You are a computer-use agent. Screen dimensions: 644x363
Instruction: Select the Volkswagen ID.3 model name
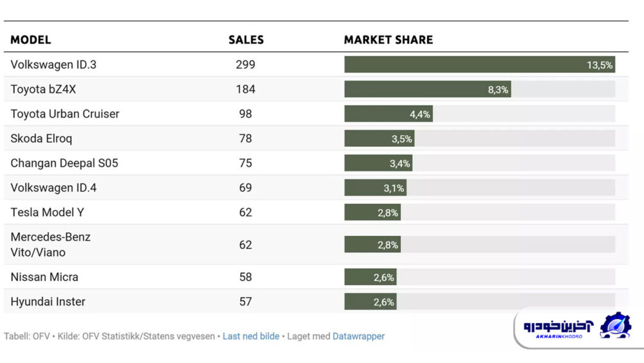click(53, 64)
